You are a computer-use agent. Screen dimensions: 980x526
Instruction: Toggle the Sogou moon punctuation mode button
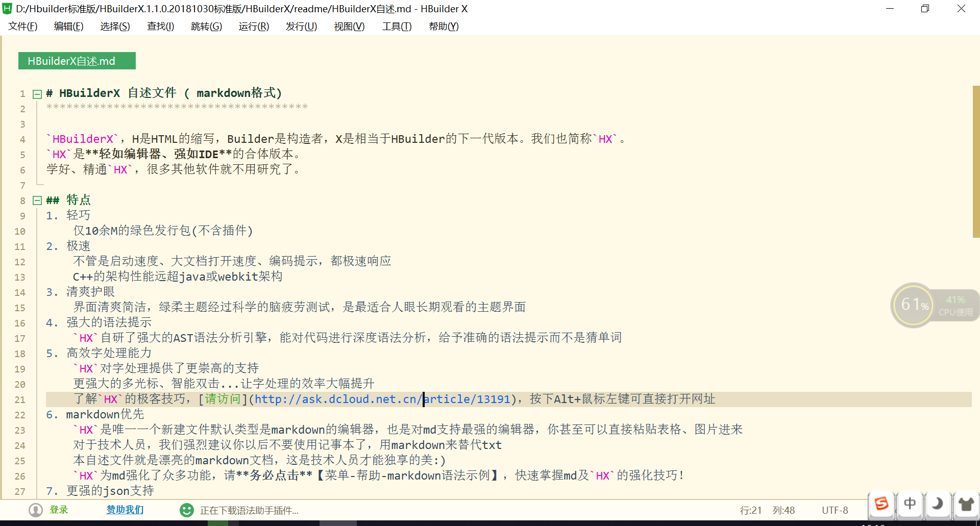938,504
